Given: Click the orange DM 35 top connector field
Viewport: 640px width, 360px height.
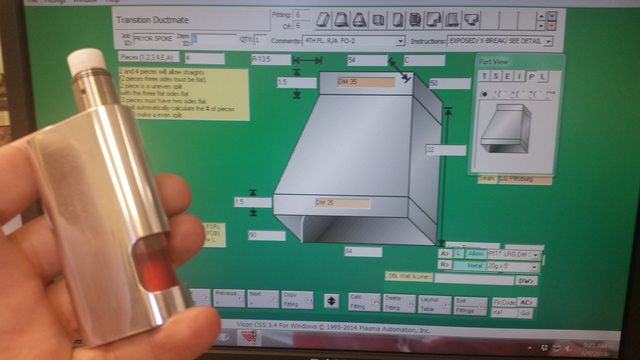Looking at the screenshot, I should tap(366, 82).
